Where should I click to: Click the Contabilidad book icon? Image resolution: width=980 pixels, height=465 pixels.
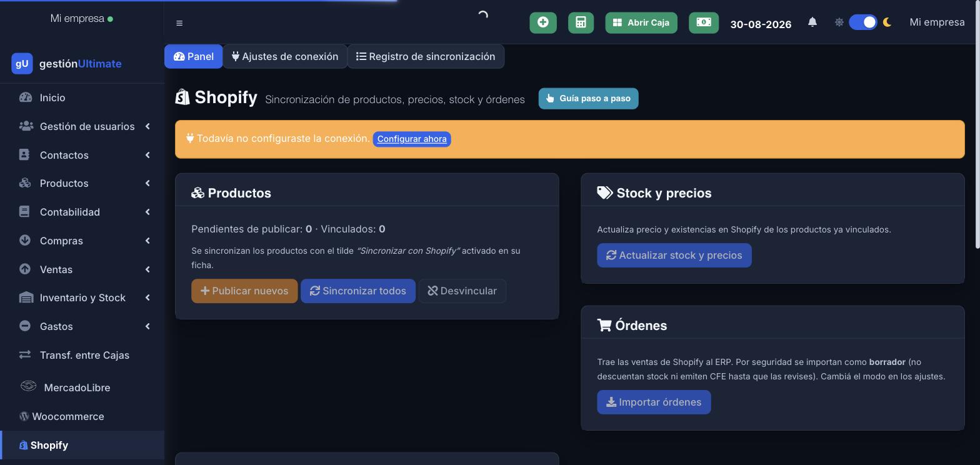pos(24,212)
